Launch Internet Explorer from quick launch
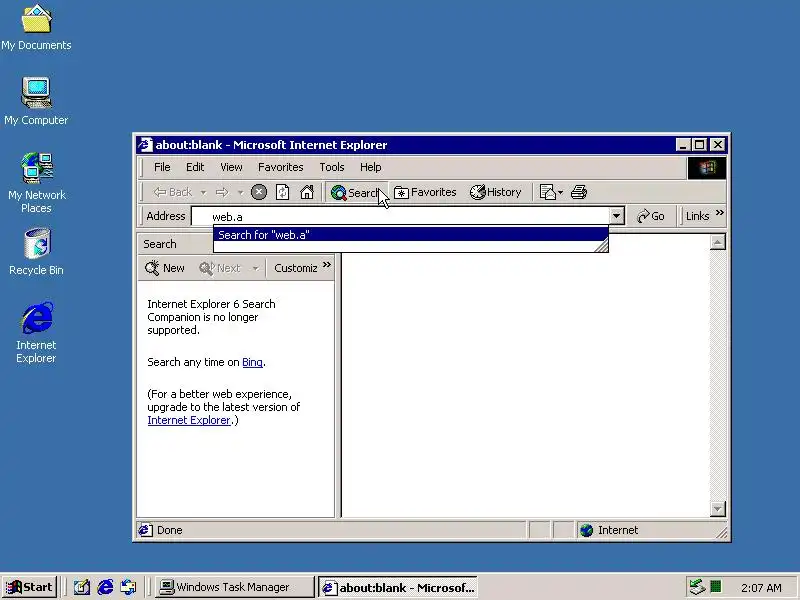Screen dimensions: 800x600 pos(105,587)
